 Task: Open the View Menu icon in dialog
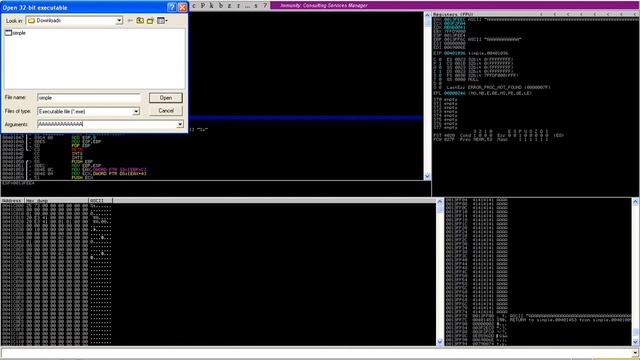[x=162, y=20]
